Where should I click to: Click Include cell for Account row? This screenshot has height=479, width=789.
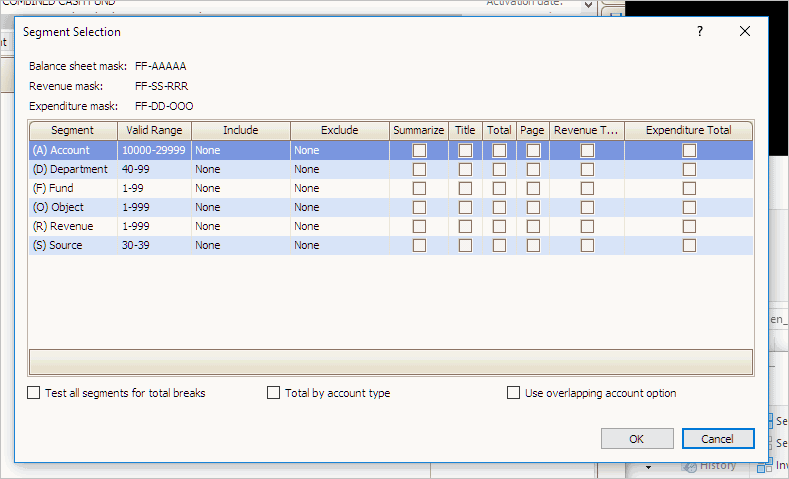click(241, 150)
